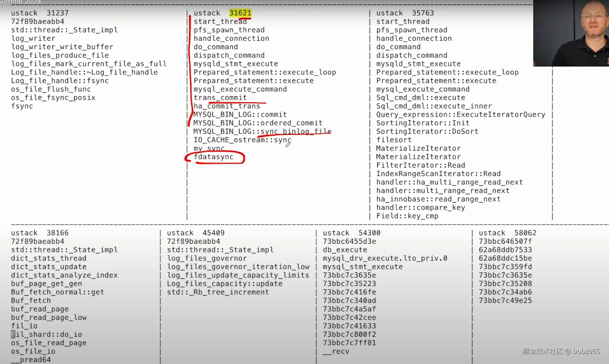
Task: Click address '62a68ddb7533'
Action: [505, 250]
